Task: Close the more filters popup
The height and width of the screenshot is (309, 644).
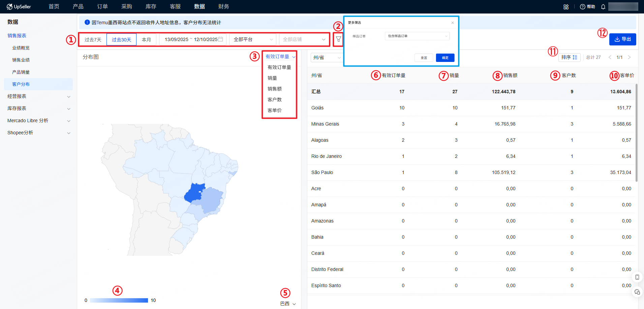Action: pos(452,23)
